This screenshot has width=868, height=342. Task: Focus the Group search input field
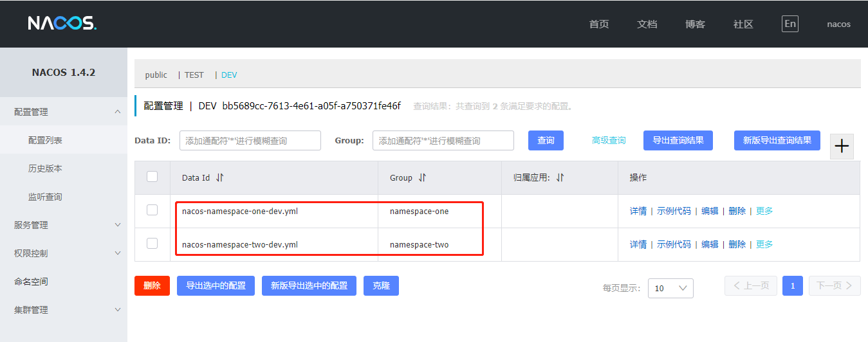tap(443, 140)
